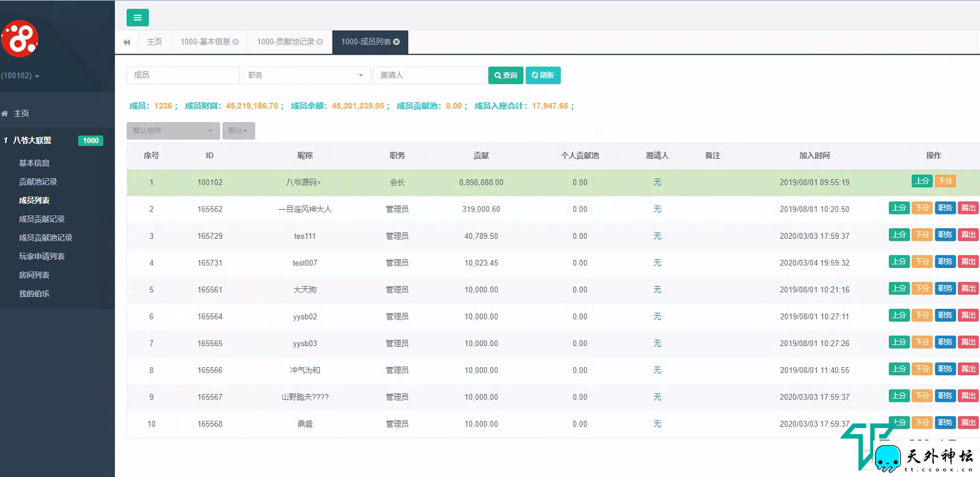The image size is (980, 477).
Task: Click 下分 for member 100102
Action: tap(945, 181)
